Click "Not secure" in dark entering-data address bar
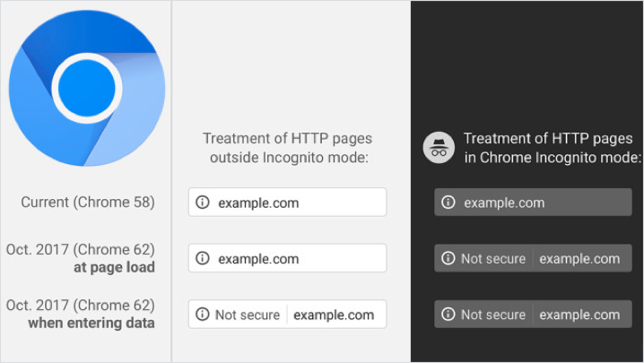 (x=492, y=315)
